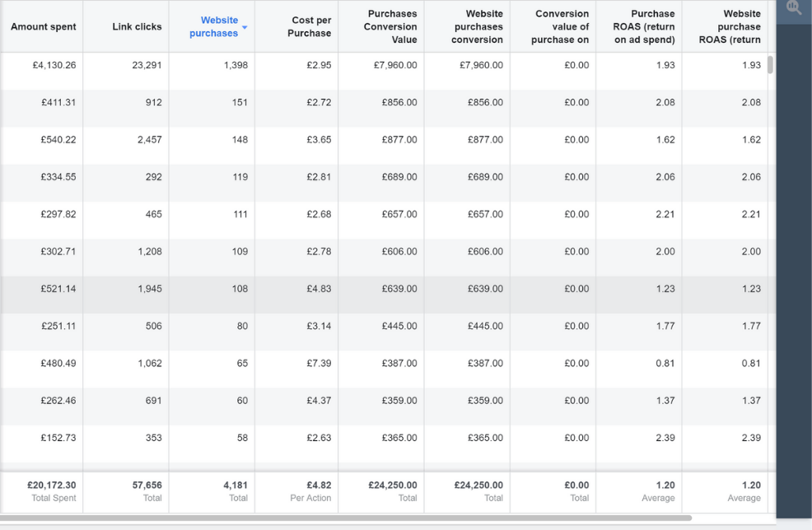This screenshot has width=812, height=530.
Task: Click the £7.39 cost per purchase cell
Action: (x=319, y=363)
